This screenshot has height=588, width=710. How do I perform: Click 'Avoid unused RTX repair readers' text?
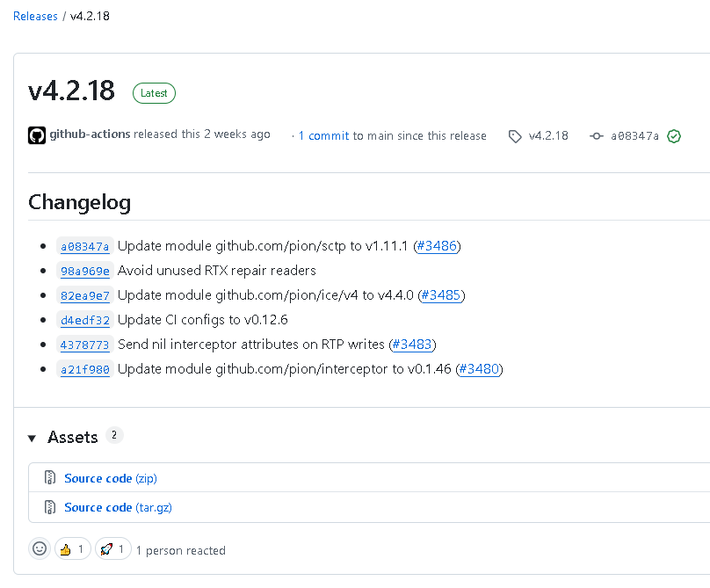click(217, 271)
